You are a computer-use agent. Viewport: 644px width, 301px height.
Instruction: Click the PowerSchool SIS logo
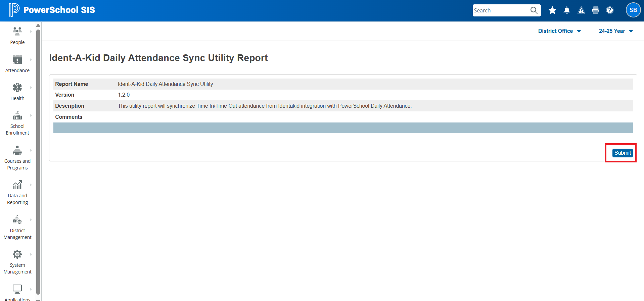coord(52,10)
